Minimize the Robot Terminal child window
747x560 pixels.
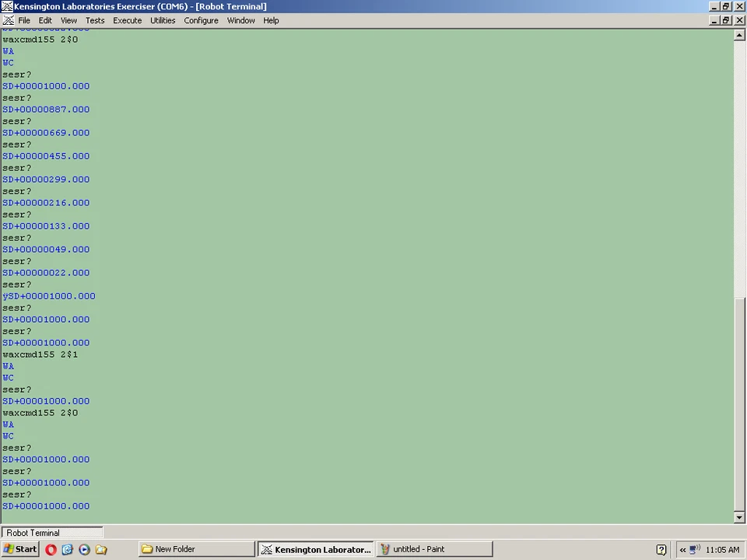(714, 20)
